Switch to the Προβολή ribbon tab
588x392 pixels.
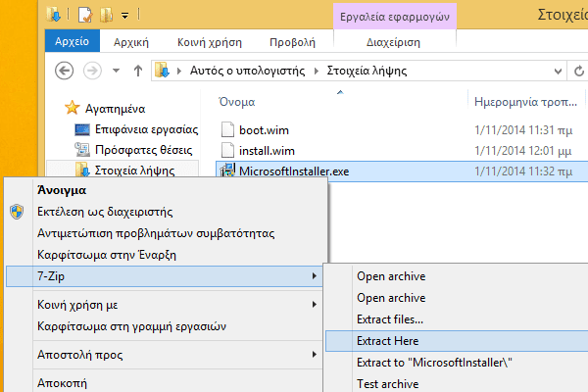[292, 42]
